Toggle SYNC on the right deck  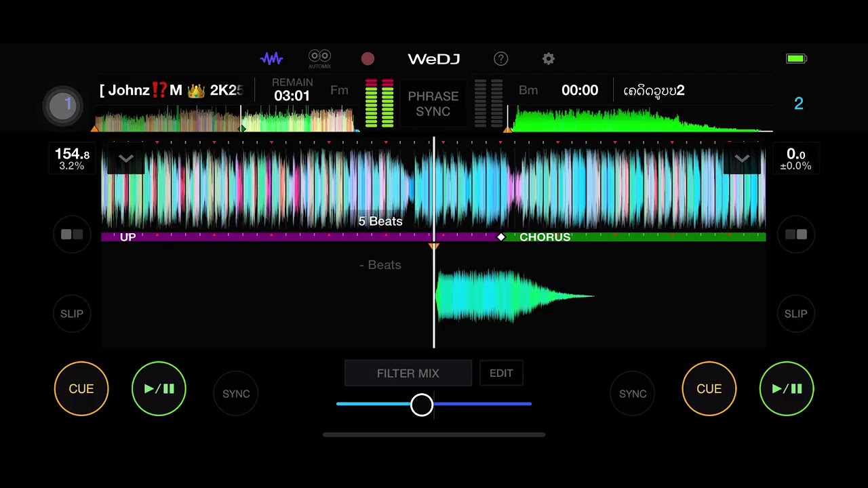pyautogui.click(x=633, y=394)
